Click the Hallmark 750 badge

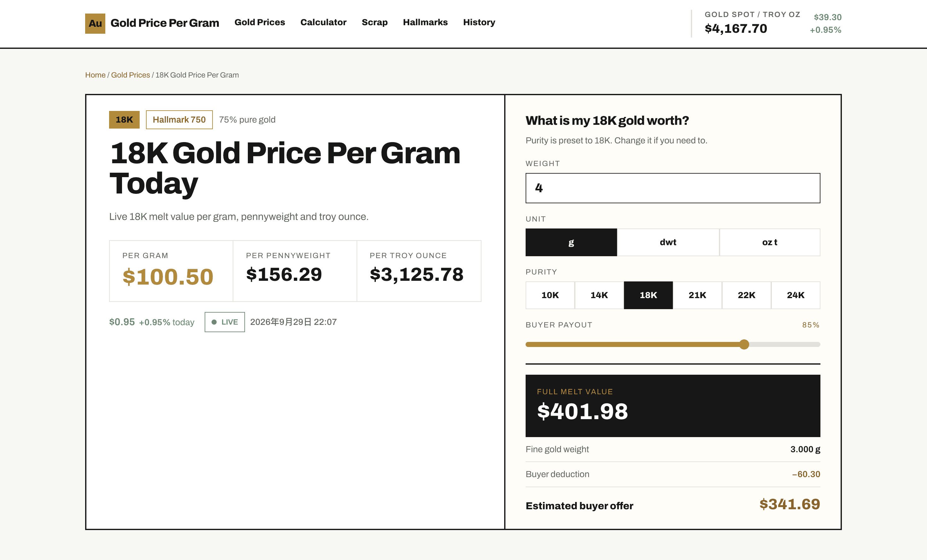(179, 120)
